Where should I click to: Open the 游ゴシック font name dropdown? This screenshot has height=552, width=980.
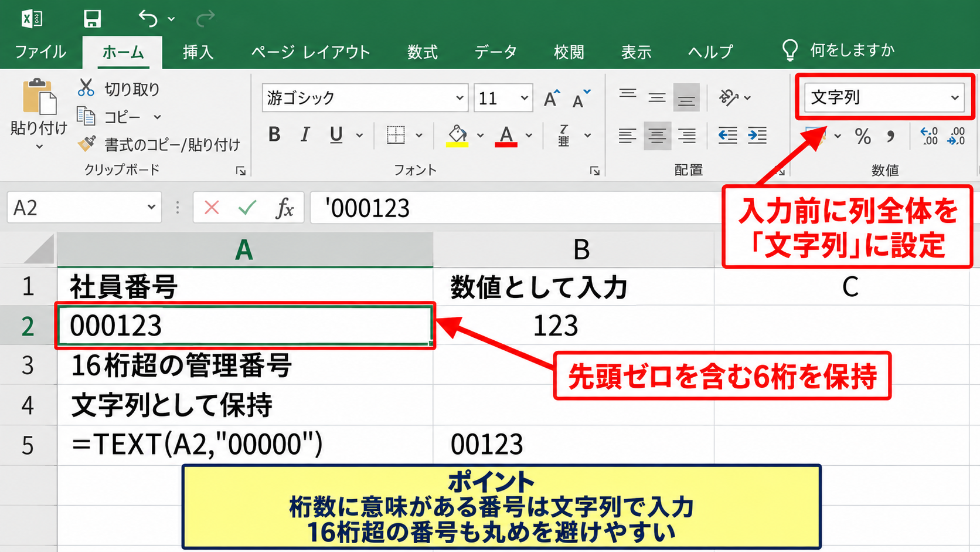click(x=460, y=98)
